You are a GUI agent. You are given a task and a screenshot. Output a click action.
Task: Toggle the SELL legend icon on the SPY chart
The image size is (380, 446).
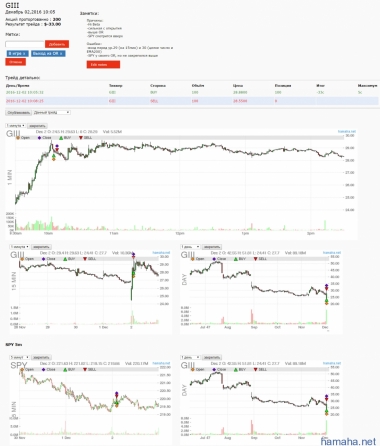85,369
